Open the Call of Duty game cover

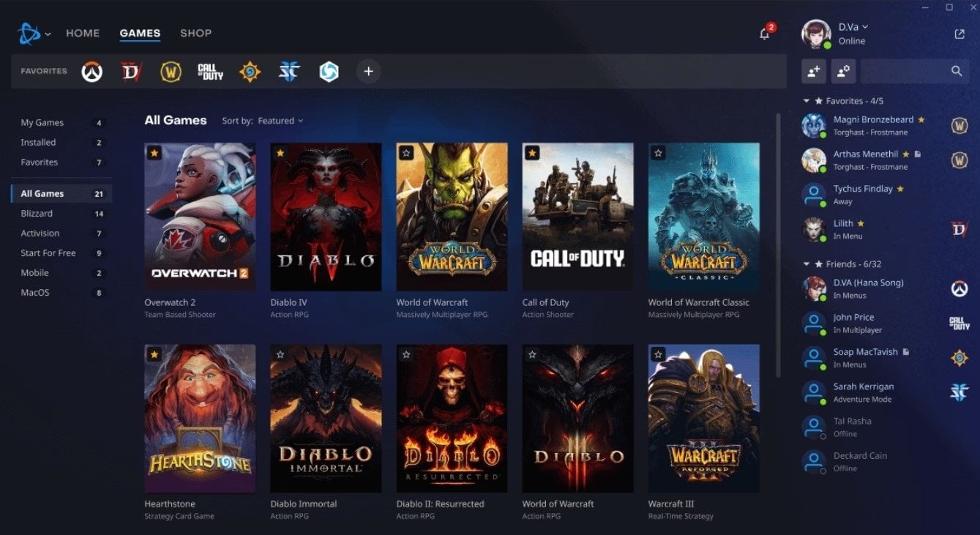577,217
